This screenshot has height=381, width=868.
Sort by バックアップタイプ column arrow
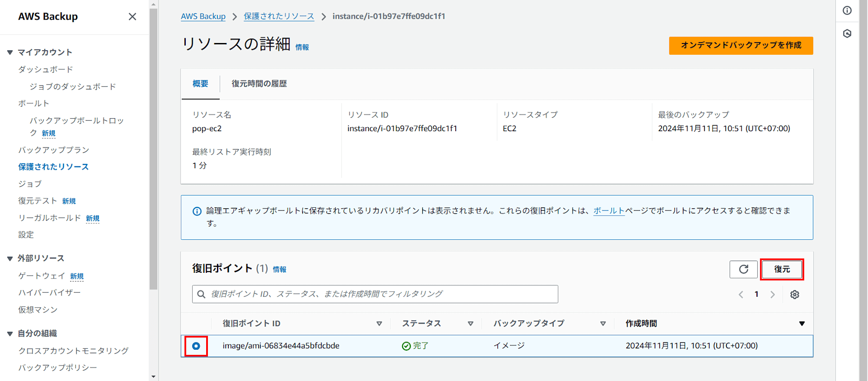point(603,324)
